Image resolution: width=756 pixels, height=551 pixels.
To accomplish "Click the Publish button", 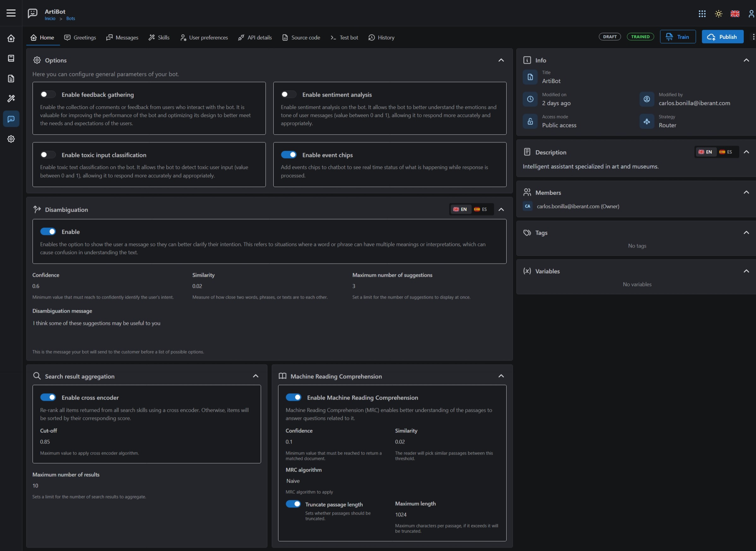I will (x=722, y=37).
